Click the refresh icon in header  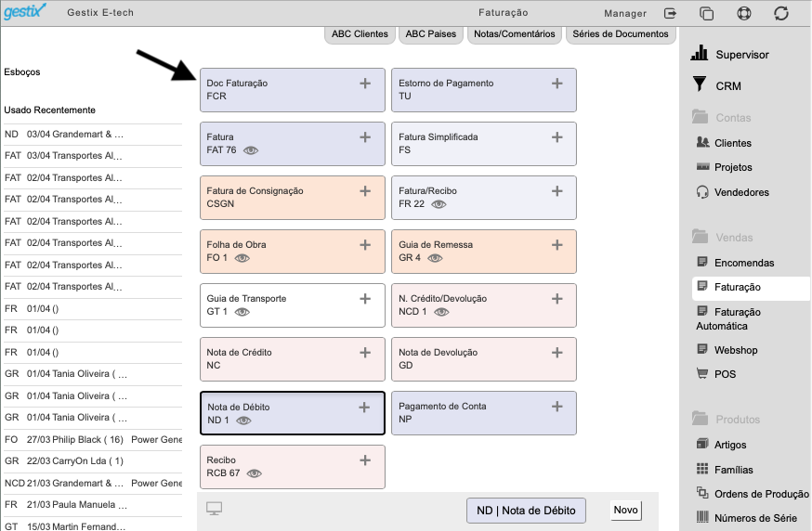781,13
